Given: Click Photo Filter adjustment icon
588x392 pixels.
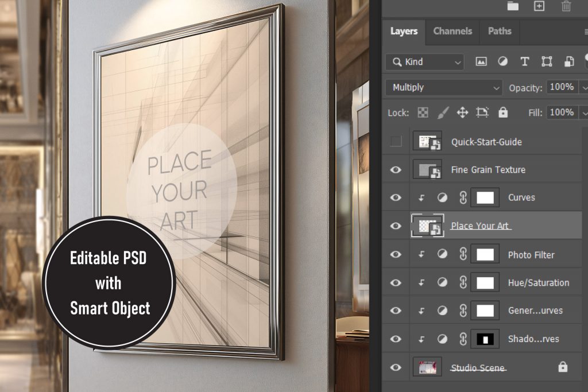Looking at the screenshot, I should [443, 254].
